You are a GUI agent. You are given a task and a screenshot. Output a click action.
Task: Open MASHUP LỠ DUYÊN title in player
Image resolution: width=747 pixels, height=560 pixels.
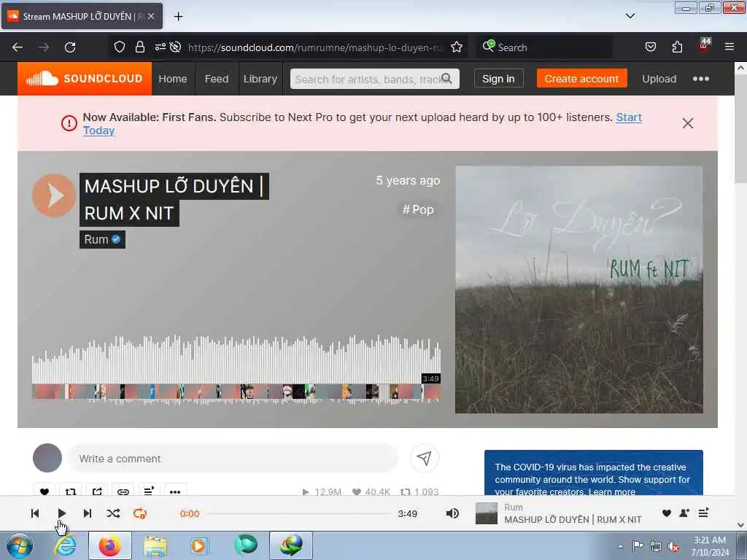click(573, 519)
